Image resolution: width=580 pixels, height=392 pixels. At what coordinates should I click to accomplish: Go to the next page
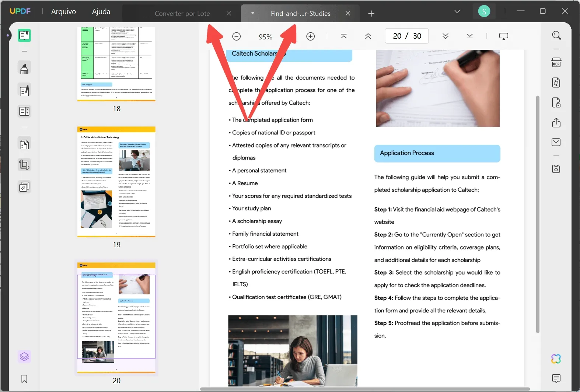(446, 36)
